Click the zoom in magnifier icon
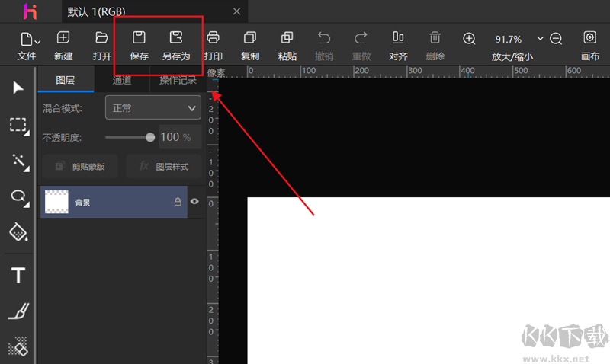This screenshot has width=610, height=364. tap(469, 39)
